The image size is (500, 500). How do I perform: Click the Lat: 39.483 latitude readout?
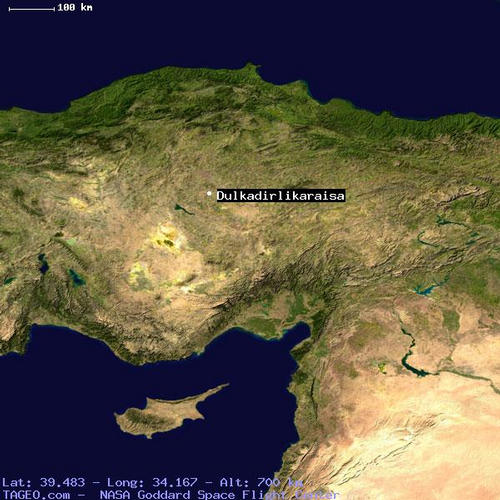pyautogui.click(x=44, y=482)
